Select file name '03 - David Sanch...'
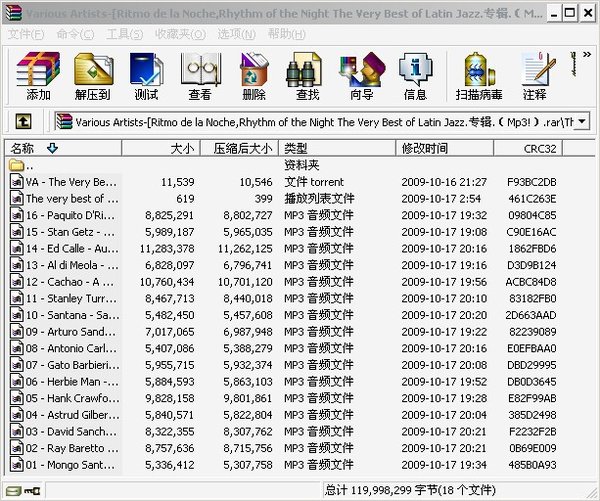 pos(71,431)
